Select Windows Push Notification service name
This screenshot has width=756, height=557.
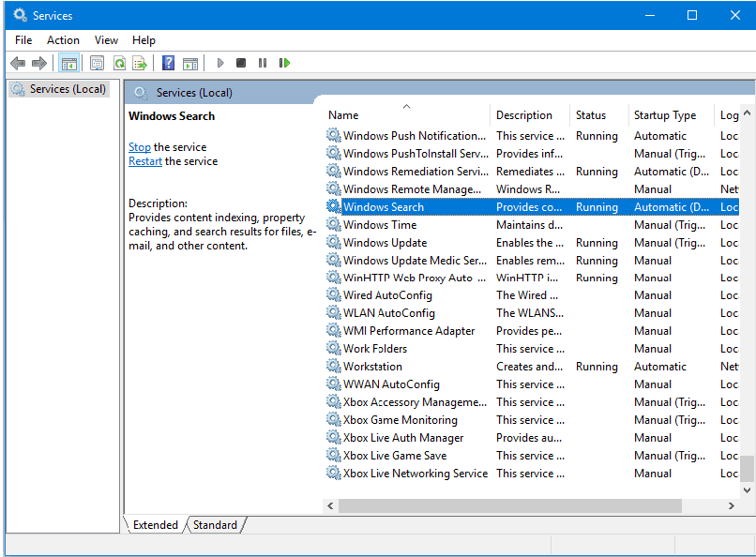(415, 136)
